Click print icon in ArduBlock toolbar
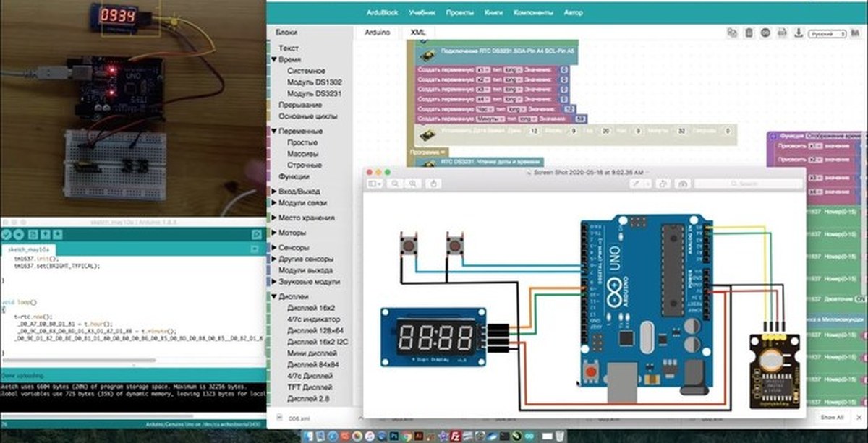Image resolution: width=868 pixels, height=443 pixels. click(x=782, y=33)
